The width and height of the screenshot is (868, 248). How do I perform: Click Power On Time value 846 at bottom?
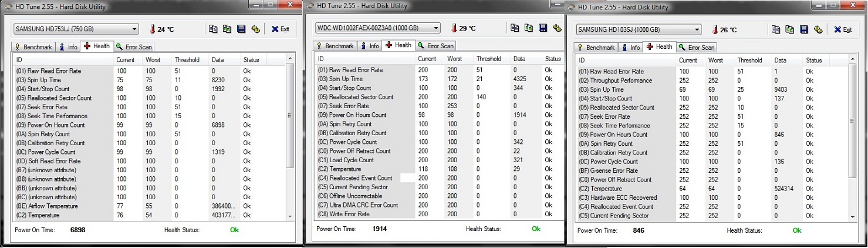click(639, 231)
